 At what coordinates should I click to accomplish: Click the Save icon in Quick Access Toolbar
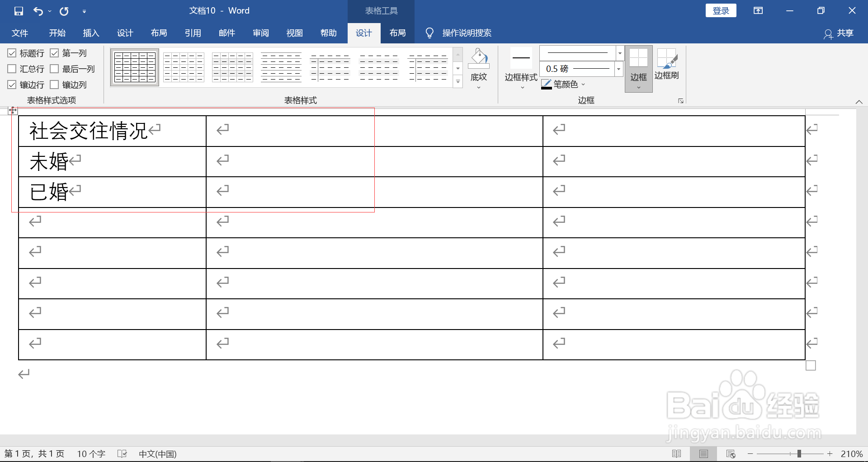point(18,11)
